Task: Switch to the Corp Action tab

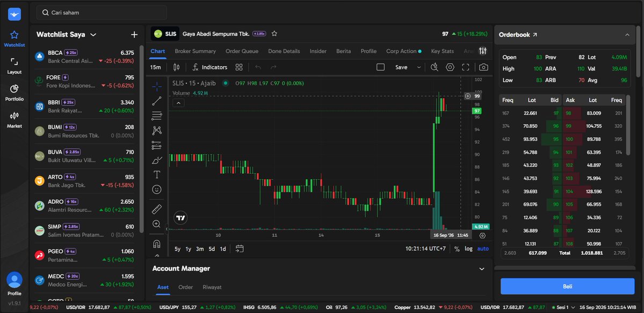Action: (x=404, y=51)
